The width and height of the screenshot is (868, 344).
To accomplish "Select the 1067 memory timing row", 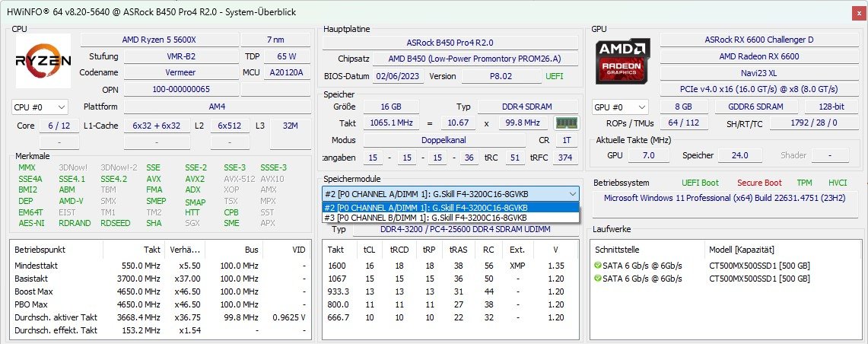I will click(450, 279).
